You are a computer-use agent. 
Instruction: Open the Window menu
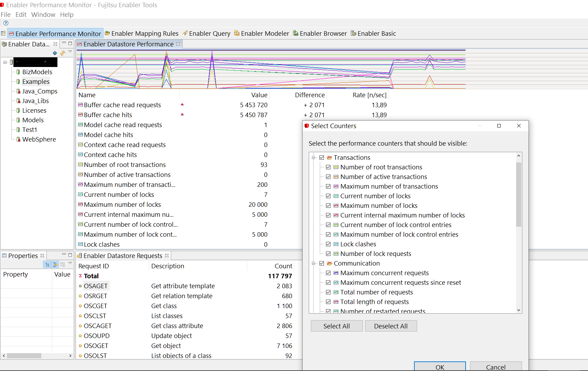pos(43,14)
